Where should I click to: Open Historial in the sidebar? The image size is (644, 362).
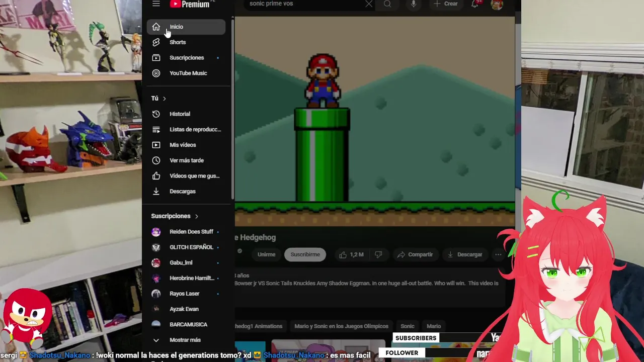(x=186, y=114)
